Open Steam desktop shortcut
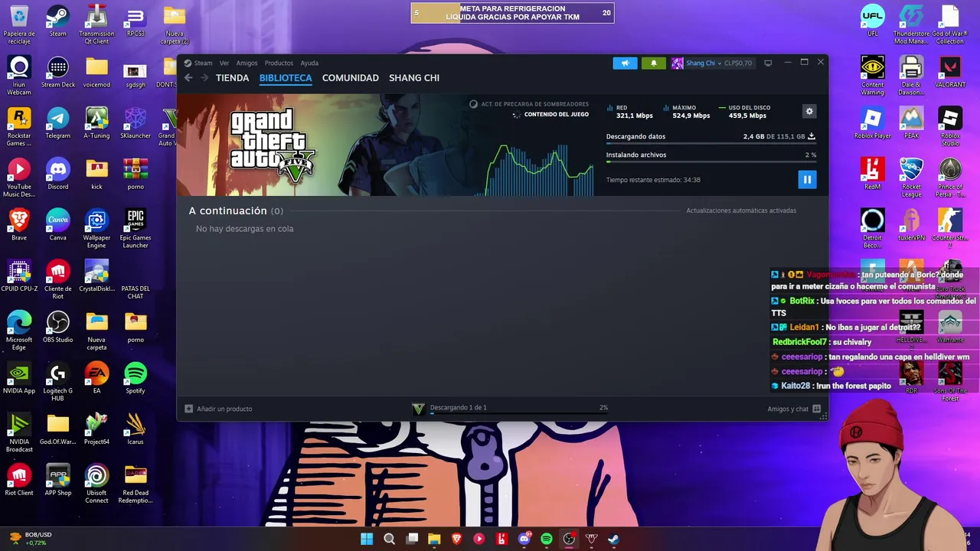The width and height of the screenshot is (980, 551). tap(57, 21)
